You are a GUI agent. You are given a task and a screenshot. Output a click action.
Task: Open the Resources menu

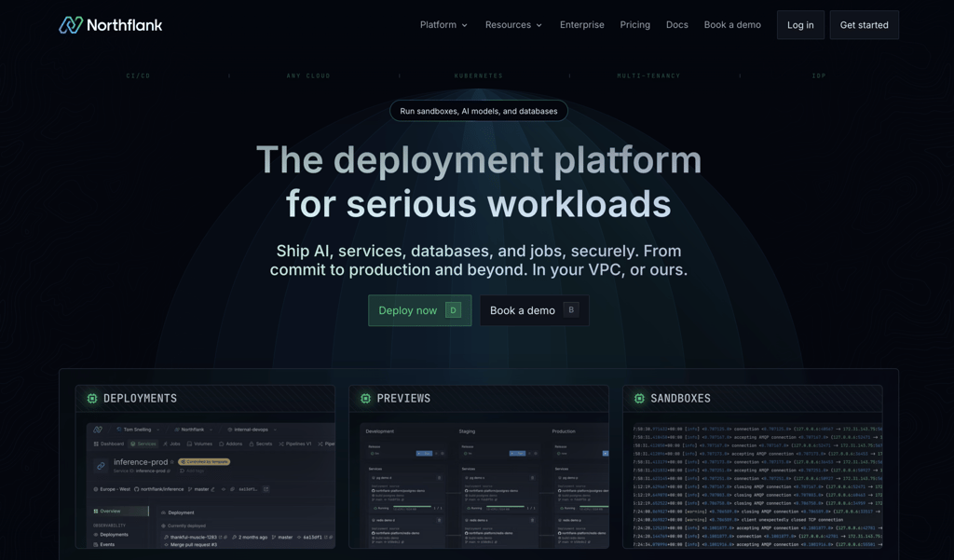click(513, 25)
